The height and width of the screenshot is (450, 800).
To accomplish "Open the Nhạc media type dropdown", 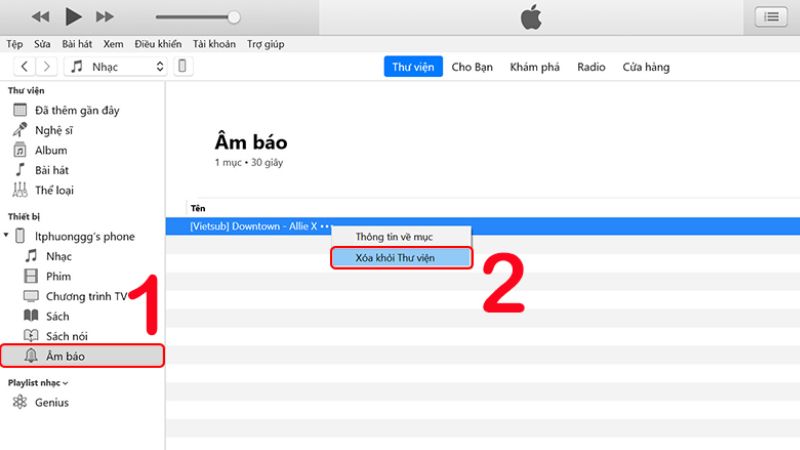I will tap(116, 66).
